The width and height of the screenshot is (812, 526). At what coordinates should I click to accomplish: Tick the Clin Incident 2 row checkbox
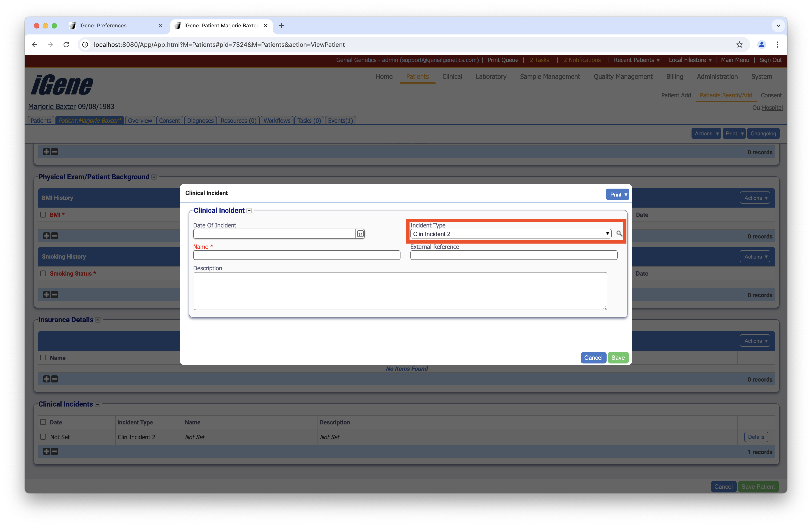(x=43, y=437)
